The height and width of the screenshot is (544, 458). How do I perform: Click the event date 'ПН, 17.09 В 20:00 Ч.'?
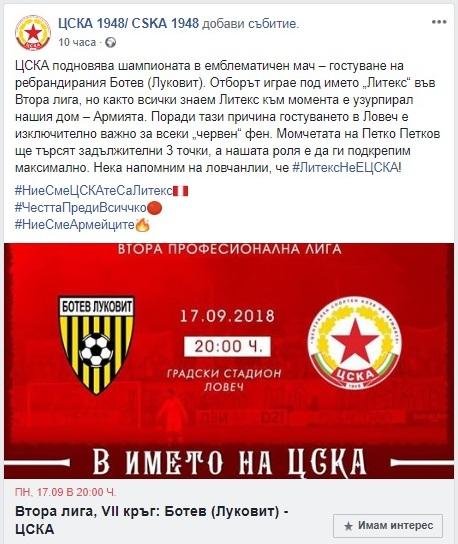[66, 492]
